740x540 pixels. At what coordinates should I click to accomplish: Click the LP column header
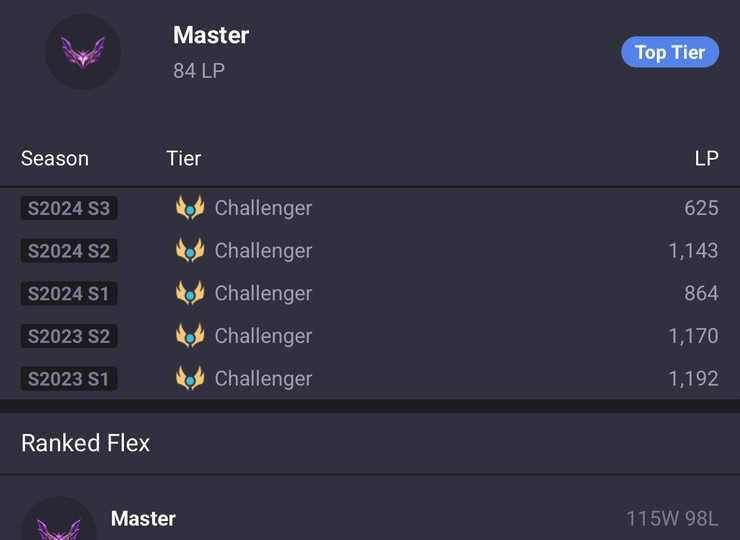(x=706, y=159)
